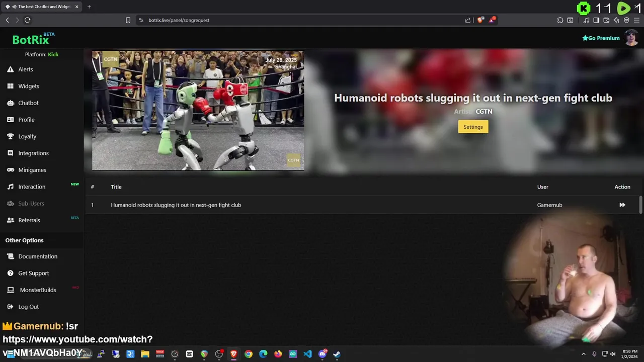Click the browser back arrow
This screenshot has width=644, height=362.
point(7,20)
